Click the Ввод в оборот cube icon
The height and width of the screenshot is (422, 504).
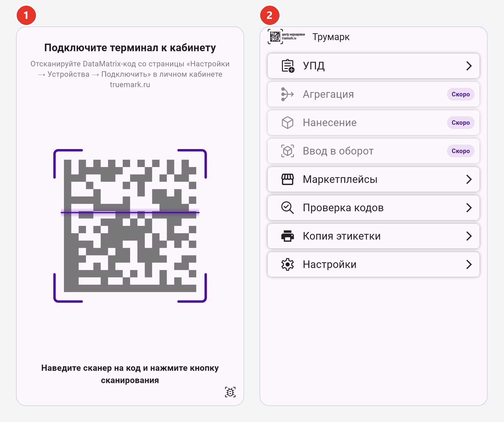click(x=287, y=151)
